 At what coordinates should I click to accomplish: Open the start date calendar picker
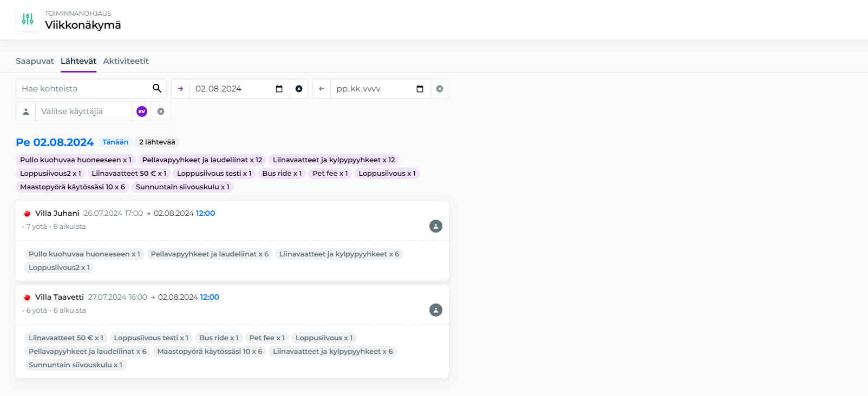click(279, 89)
